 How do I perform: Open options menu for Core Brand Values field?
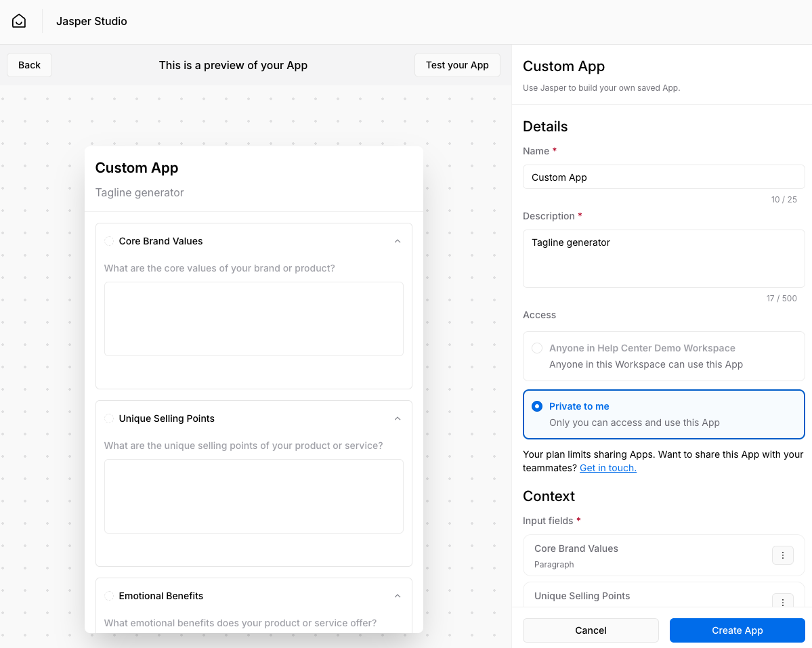click(782, 555)
